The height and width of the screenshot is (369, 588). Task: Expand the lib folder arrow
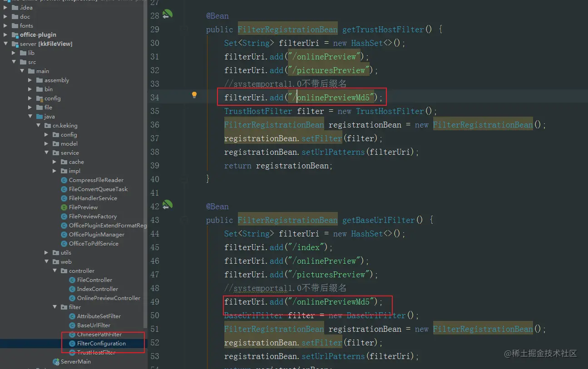tap(14, 53)
